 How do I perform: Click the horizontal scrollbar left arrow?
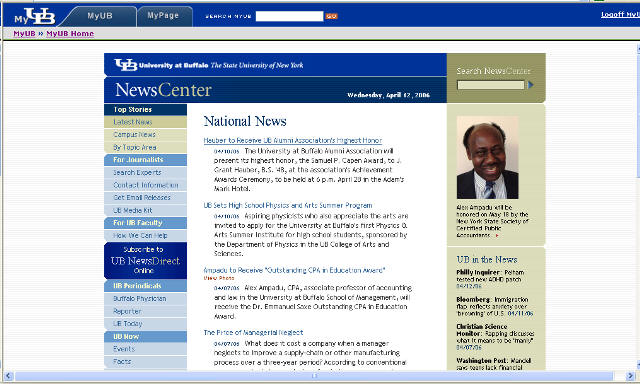(8, 376)
